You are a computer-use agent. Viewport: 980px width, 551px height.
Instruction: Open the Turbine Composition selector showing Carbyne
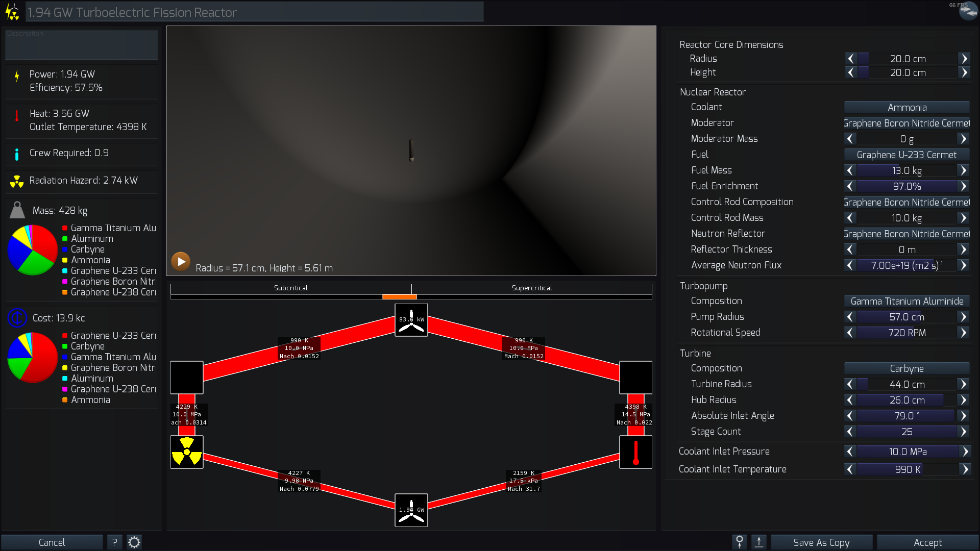[x=906, y=368]
